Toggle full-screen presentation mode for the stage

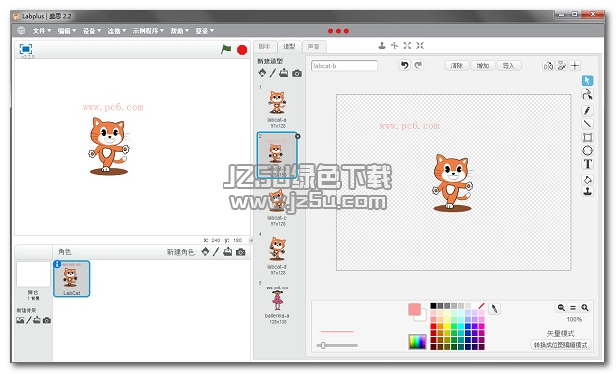pos(26,49)
